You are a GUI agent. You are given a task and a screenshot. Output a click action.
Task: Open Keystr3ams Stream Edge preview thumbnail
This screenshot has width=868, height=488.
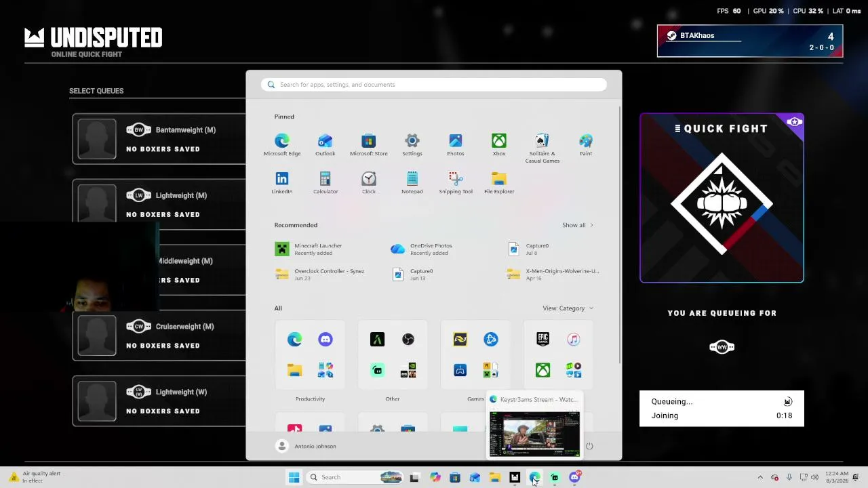coord(534,434)
